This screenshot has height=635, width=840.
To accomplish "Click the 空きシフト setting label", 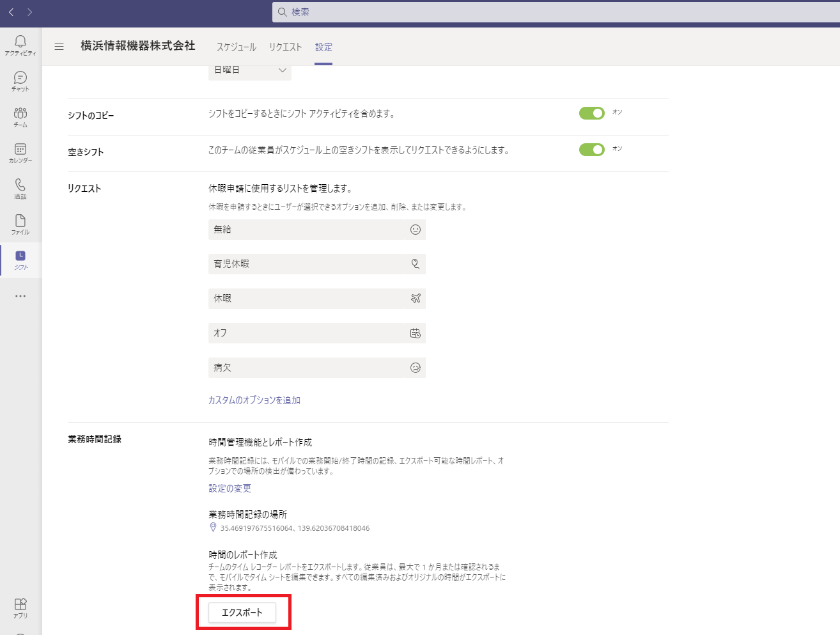I will 86,152.
